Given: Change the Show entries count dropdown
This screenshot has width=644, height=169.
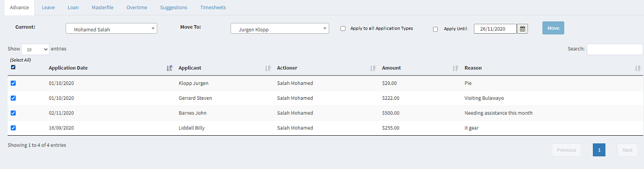Looking at the screenshot, I should pos(35,49).
